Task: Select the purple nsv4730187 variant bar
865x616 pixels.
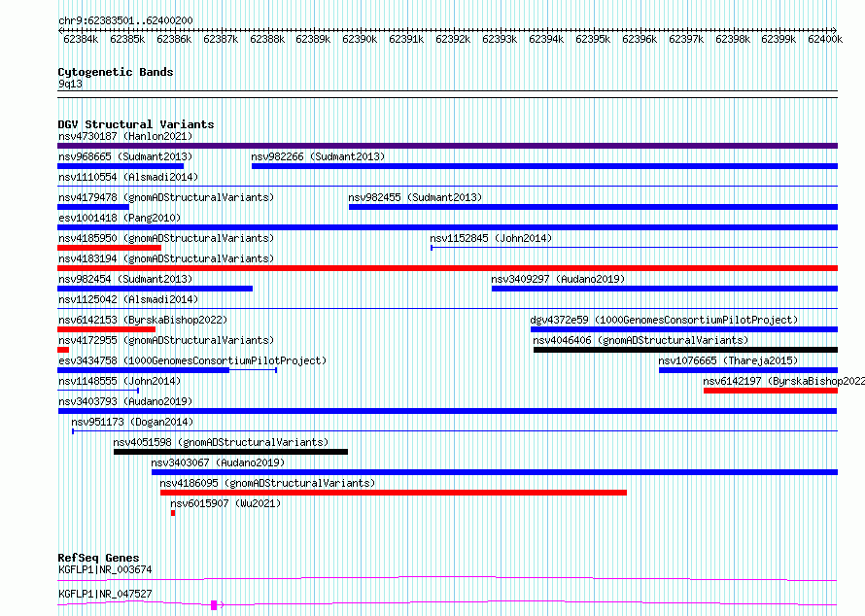Action: (447, 146)
